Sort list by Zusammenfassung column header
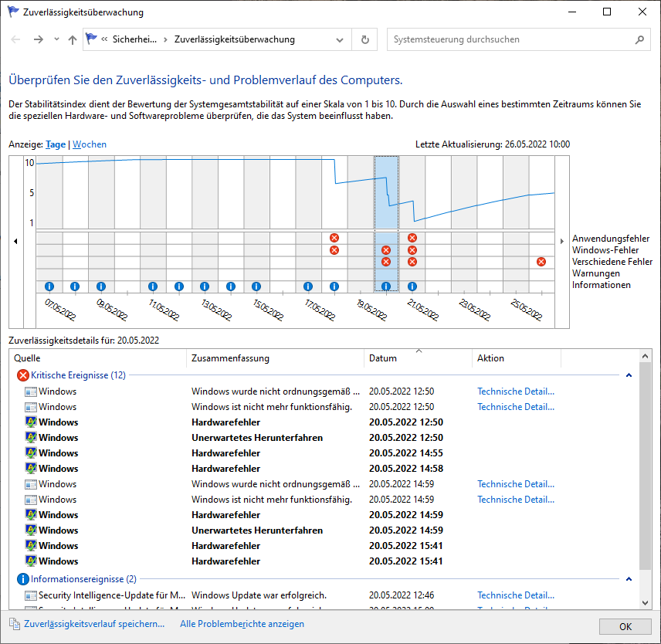This screenshot has width=661, height=644. (275, 358)
